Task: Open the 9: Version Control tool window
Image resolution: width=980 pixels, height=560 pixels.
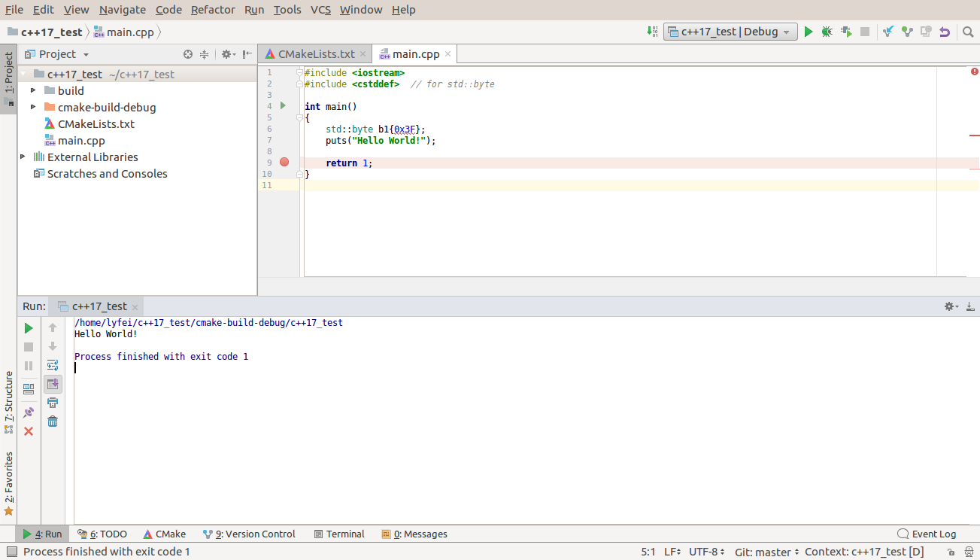Action: tap(249, 534)
